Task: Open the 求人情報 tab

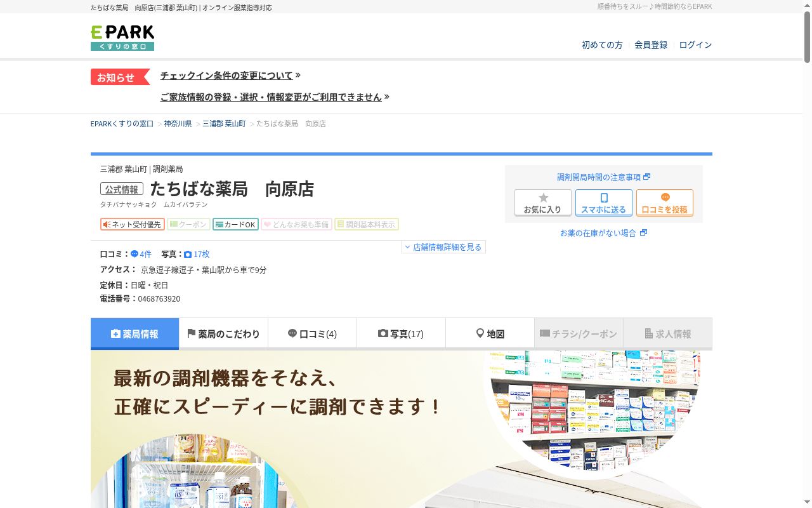Action: pos(668,333)
